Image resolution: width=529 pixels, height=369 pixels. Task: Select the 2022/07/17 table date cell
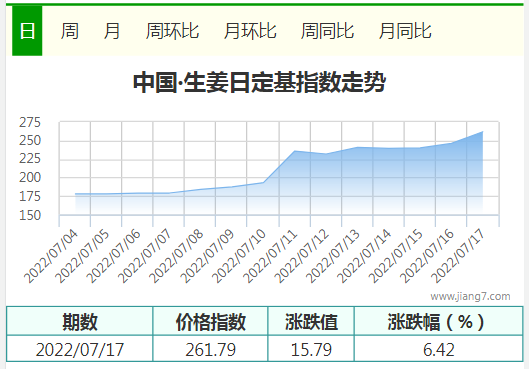tap(80, 349)
